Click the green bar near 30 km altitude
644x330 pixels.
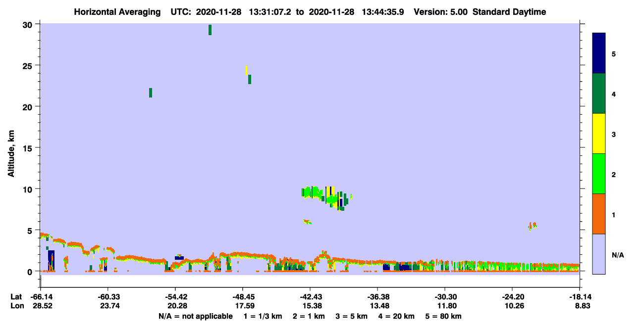pos(210,30)
